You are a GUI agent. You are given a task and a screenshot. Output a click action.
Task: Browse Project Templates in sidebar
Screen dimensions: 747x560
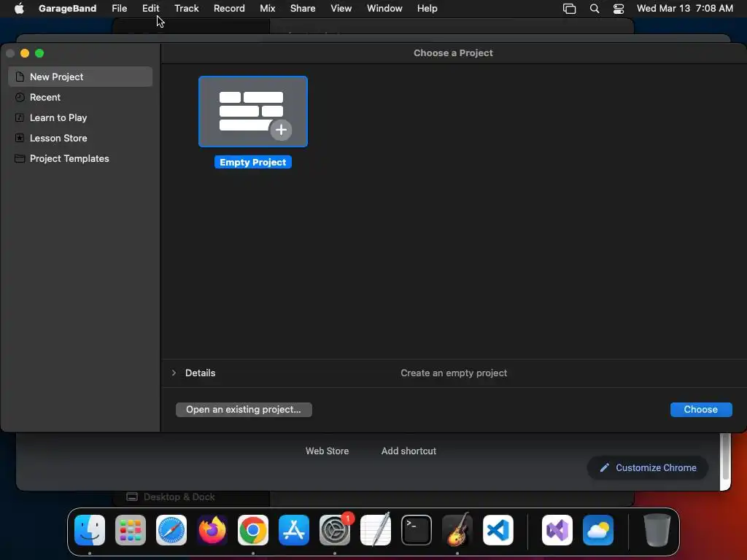80,158
